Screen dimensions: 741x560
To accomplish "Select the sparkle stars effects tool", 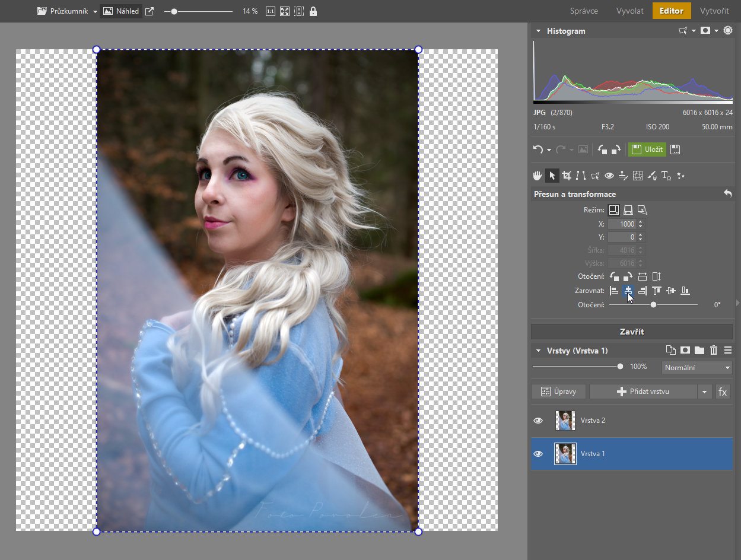I will [x=680, y=176].
